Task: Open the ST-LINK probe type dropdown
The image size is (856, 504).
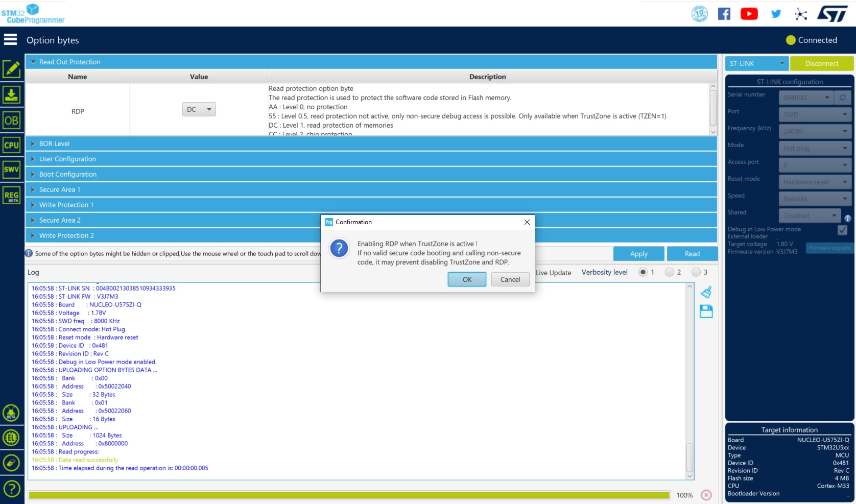Action: (757, 63)
